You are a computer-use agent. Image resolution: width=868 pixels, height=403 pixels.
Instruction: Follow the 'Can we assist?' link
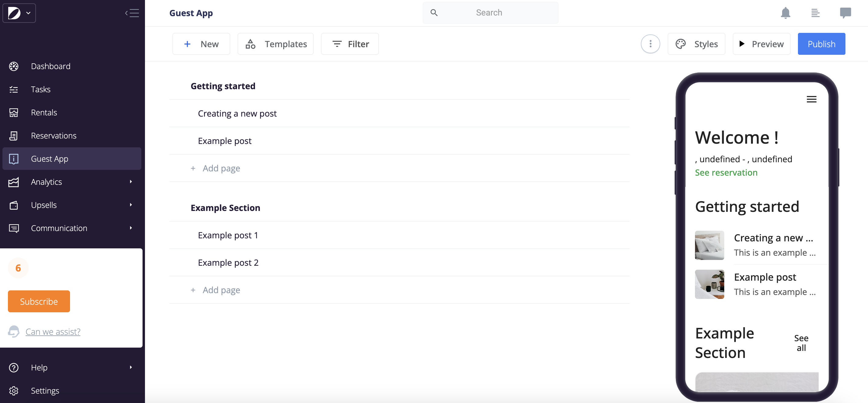(x=53, y=332)
